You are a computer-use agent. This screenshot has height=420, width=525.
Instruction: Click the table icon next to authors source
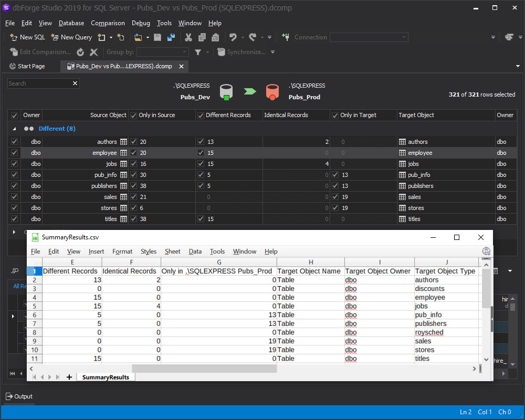(x=123, y=142)
